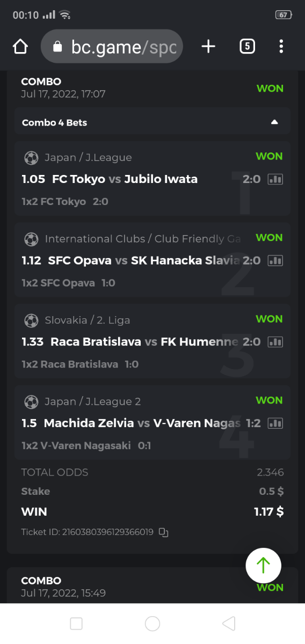Open FC Tokyo vs Jubilo Iwata match
This screenshot has height=644, width=305.
coord(125,179)
